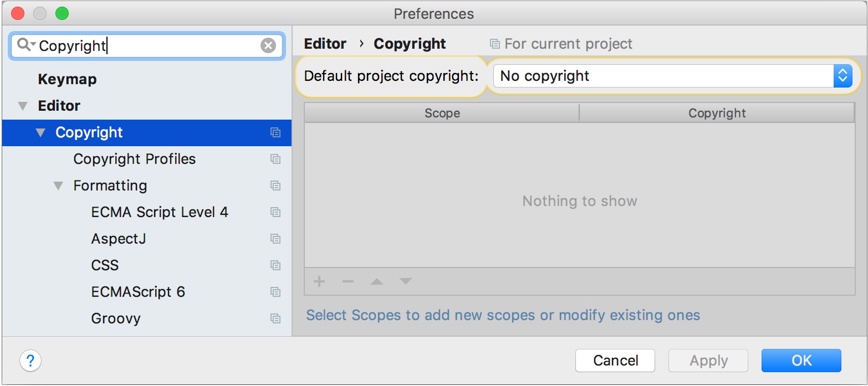The width and height of the screenshot is (868, 386).
Task: Open the Select Scopes link
Action: click(503, 315)
